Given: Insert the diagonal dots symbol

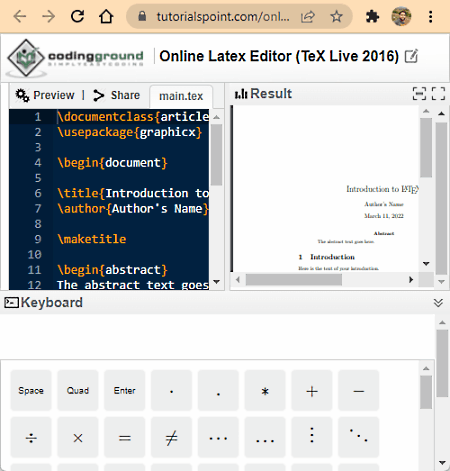Looking at the screenshot, I should [x=359, y=437].
